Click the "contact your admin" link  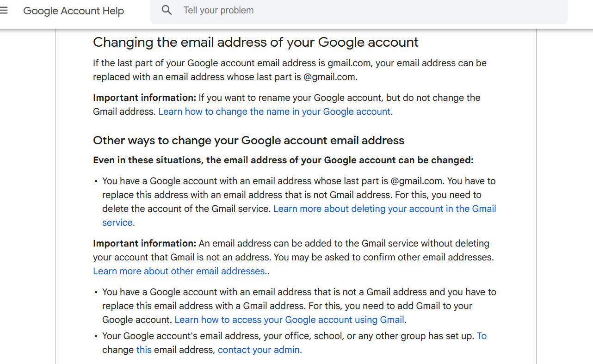pos(259,350)
